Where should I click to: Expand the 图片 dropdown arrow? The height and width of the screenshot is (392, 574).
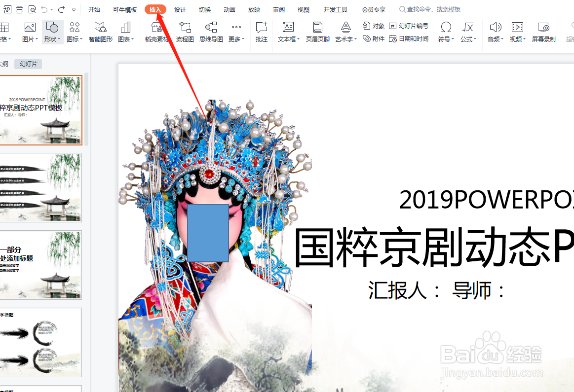click(37, 39)
